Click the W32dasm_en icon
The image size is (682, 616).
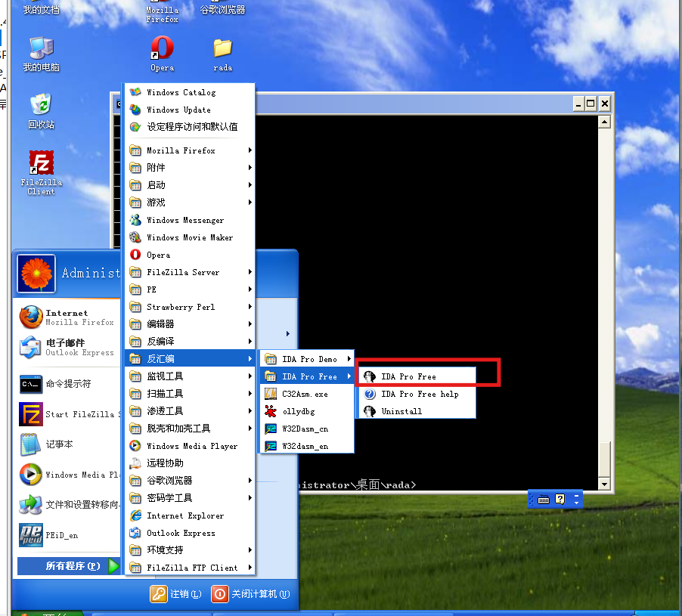271,446
